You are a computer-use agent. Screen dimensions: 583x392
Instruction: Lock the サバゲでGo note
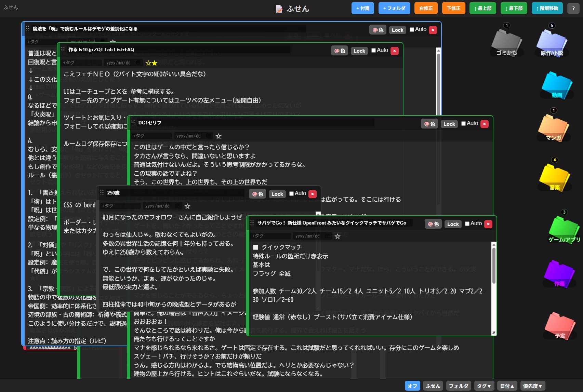click(x=453, y=224)
